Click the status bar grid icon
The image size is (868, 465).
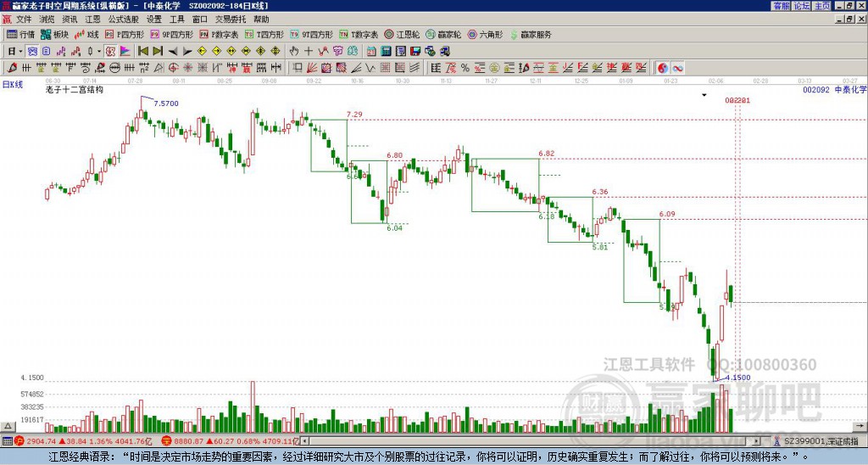(x=7, y=441)
